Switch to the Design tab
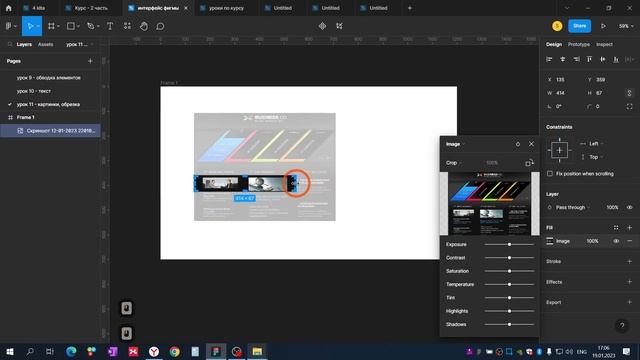This screenshot has width=640, height=360. point(554,44)
